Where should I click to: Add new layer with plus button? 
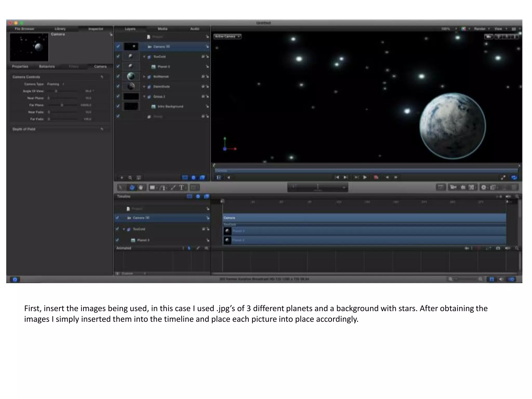point(122,178)
